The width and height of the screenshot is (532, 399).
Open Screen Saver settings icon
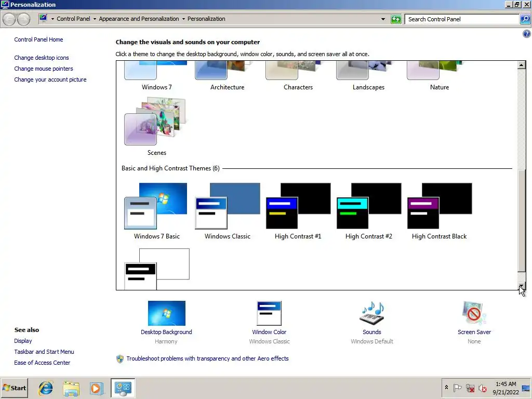pos(474,313)
